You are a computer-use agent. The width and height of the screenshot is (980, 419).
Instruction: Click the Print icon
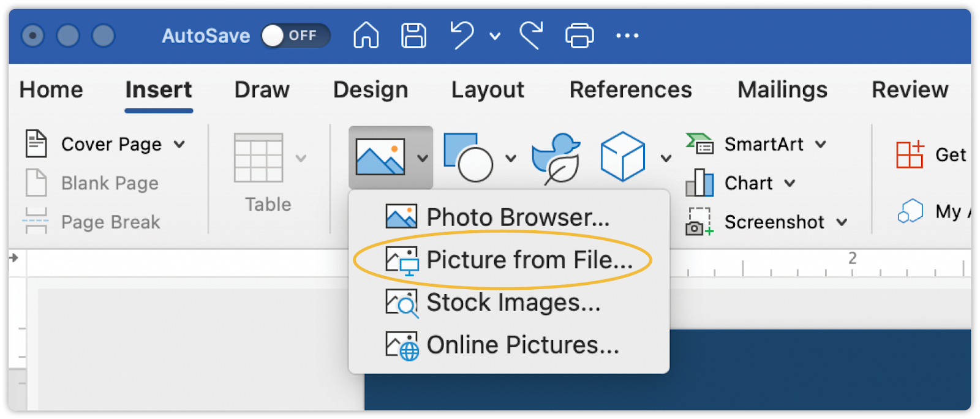point(579,36)
